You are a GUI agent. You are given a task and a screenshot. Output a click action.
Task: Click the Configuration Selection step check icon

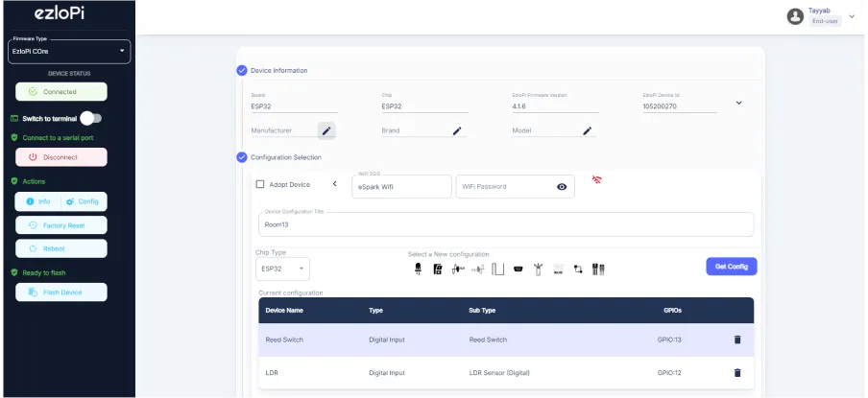pos(242,157)
